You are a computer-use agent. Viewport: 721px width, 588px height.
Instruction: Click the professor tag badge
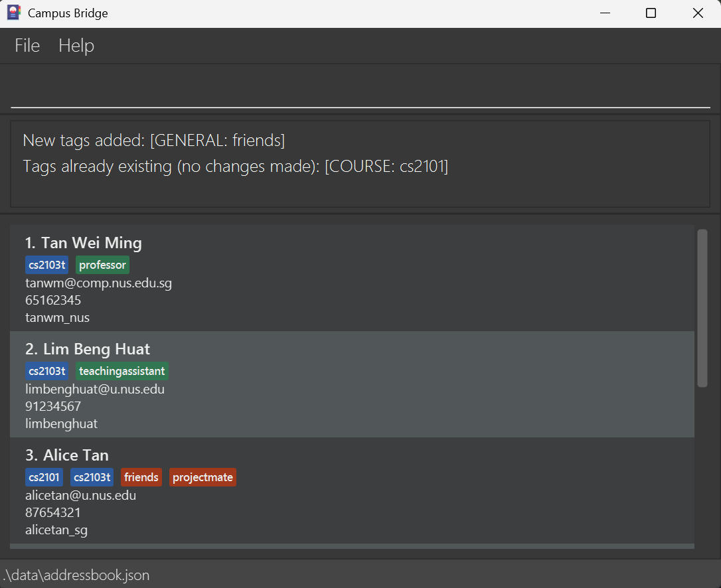tap(102, 264)
